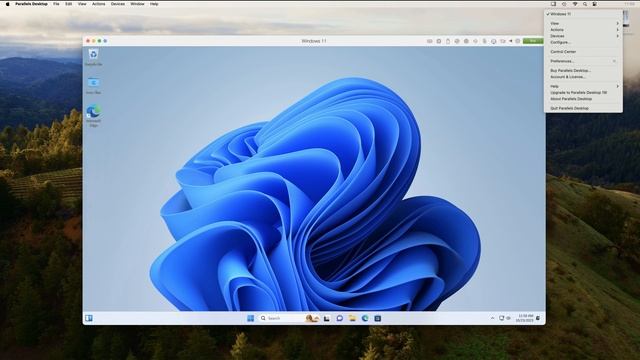The image size is (640, 360).
Task: Expand Help submenu in Parallels dropdown
Action: click(583, 86)
